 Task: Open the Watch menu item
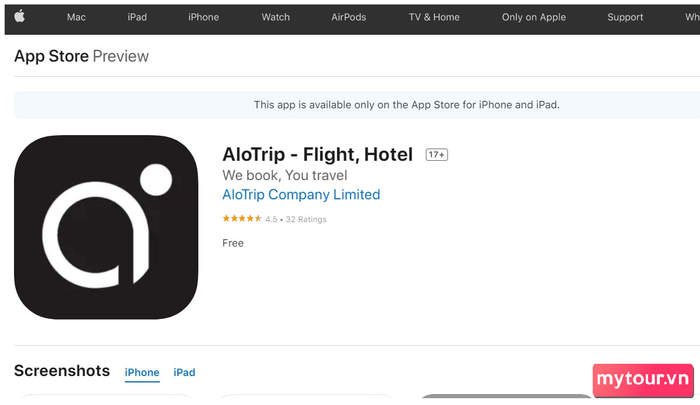click(x=275, y=17)
